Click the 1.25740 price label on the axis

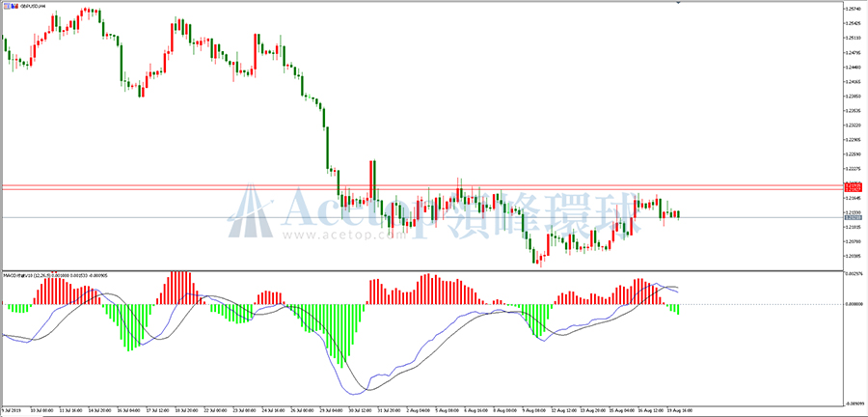854,9
